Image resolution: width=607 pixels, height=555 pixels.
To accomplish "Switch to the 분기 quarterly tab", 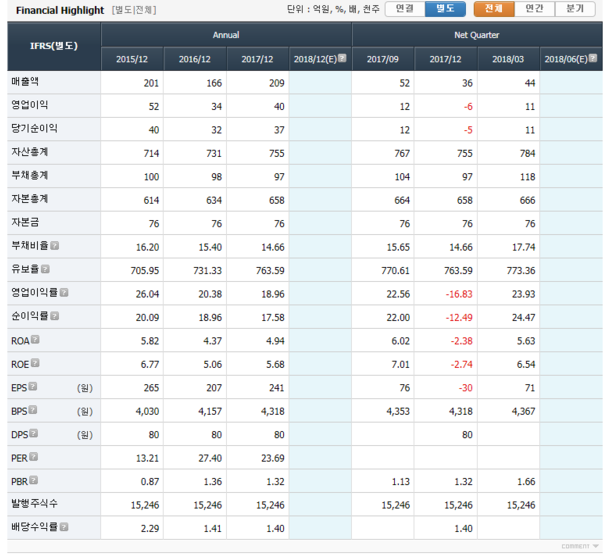I will coord(575,9).
